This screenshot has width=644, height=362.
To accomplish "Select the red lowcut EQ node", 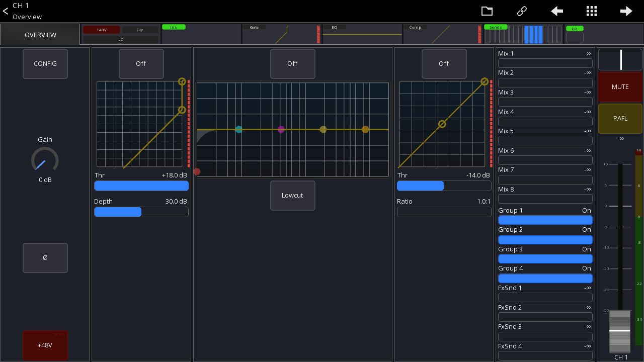I will click(x=197, y=171).
